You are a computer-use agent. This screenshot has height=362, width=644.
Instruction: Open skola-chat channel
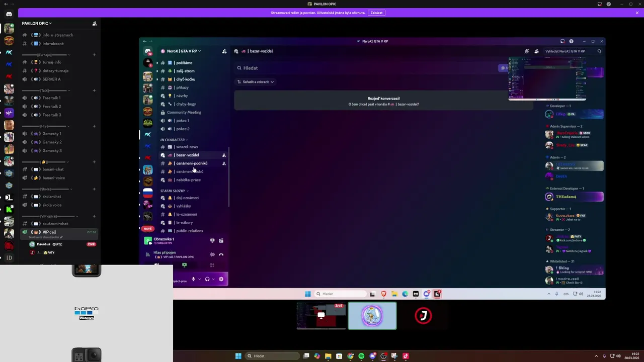(x=59, y=197)
